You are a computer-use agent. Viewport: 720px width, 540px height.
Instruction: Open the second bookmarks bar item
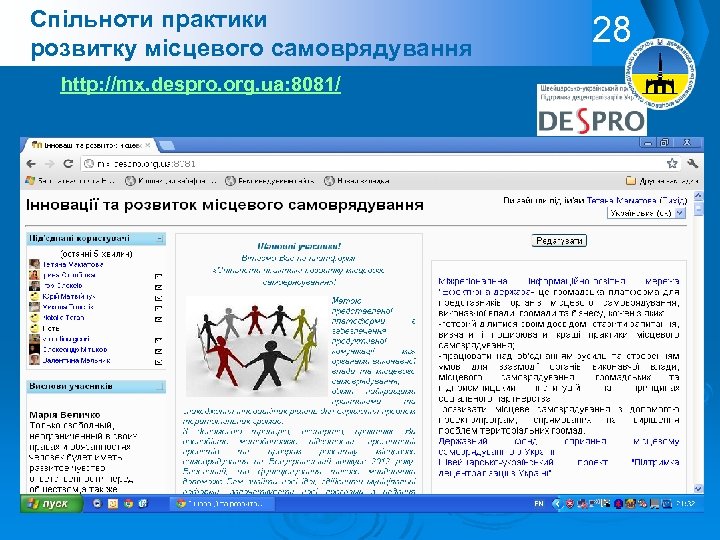pos(171,181)
